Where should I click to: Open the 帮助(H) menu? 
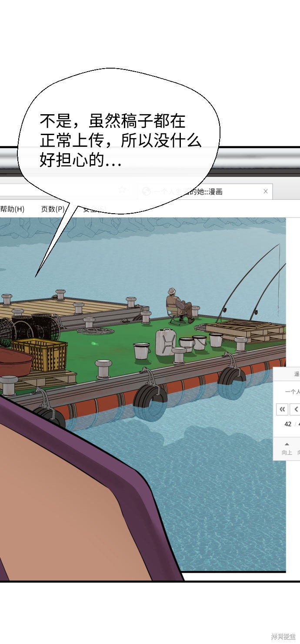[12, 209]
